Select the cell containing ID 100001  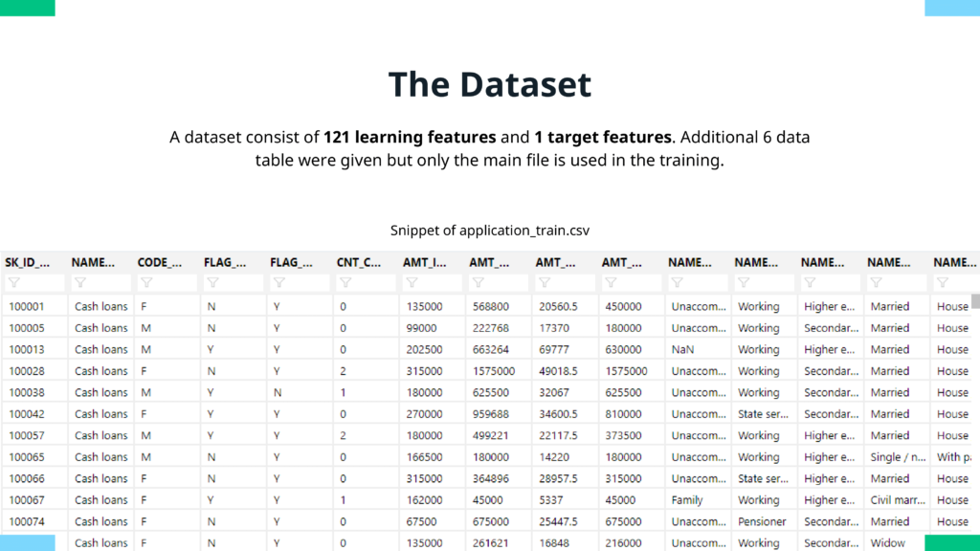(28, 307)
